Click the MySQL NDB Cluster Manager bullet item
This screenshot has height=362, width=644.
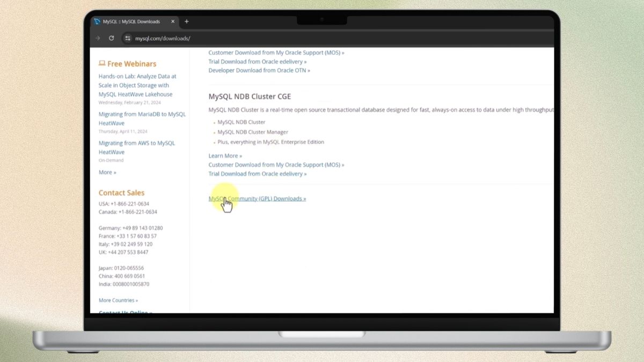pyautogui.click(x=253, y=132)
